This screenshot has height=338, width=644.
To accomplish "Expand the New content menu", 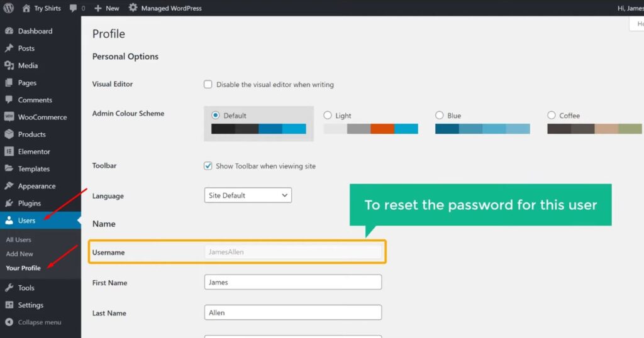I will [x=106, y=8].
